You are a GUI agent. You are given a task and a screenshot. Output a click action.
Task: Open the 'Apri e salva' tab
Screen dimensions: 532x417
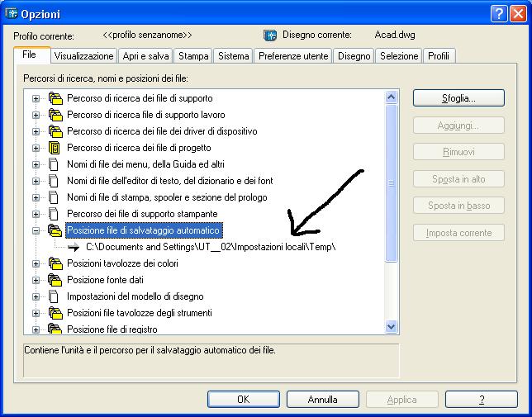tap(145, 56)
